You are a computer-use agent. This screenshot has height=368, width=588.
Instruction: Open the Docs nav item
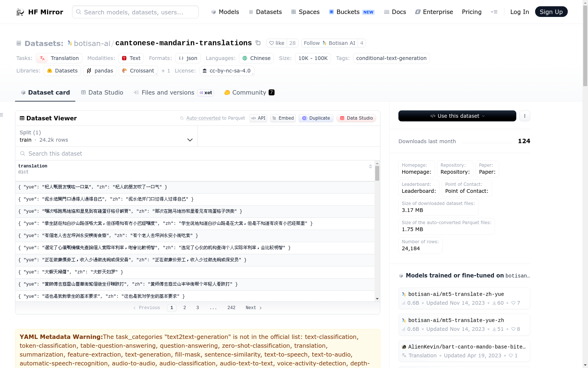(395, 12)
